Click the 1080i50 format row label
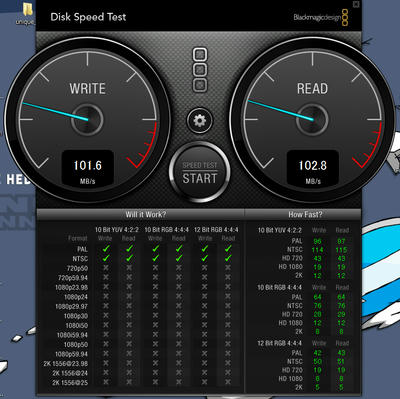This screenshot has width=400, height=399. click(x=77, y=325)
